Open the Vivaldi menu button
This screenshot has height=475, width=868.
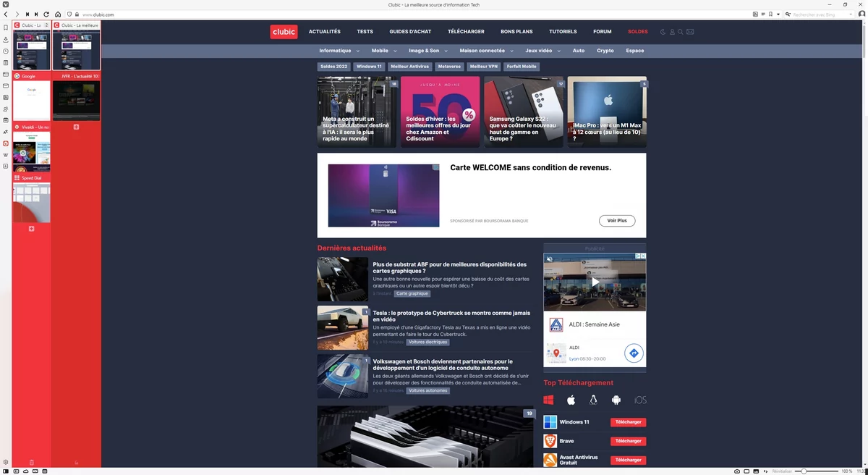6,4
